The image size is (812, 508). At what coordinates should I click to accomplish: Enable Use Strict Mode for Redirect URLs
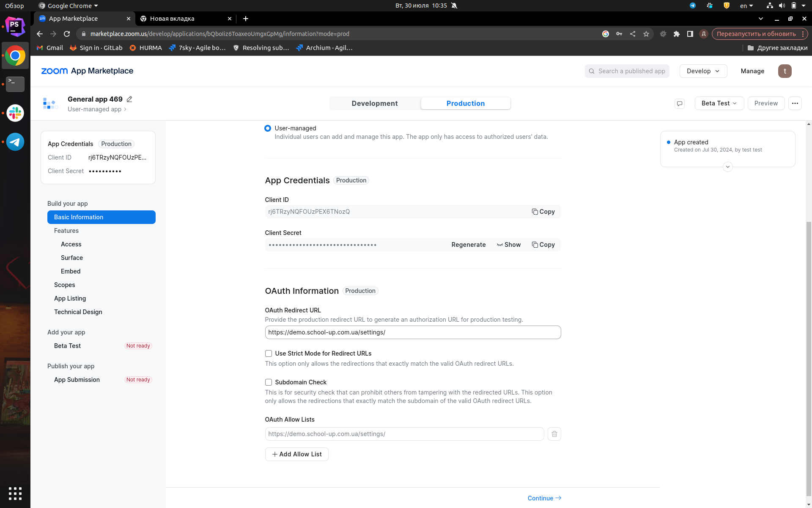[x=269, y=353]
